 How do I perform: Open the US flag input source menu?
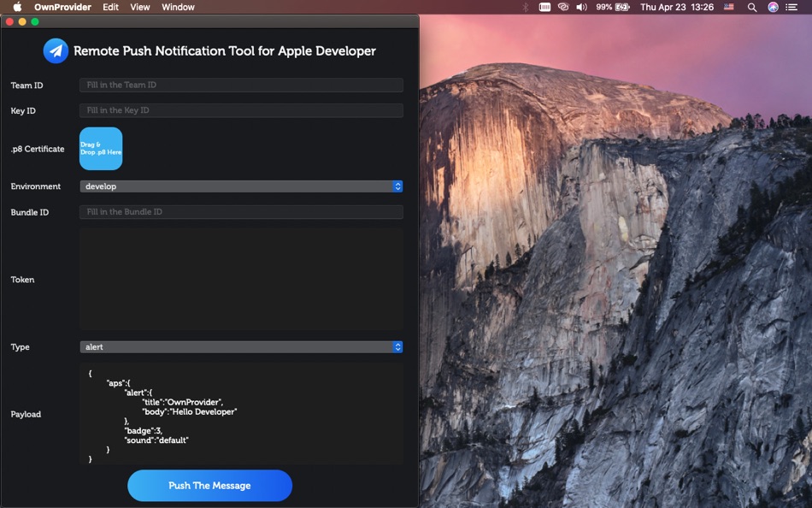[x=728, y=7]
